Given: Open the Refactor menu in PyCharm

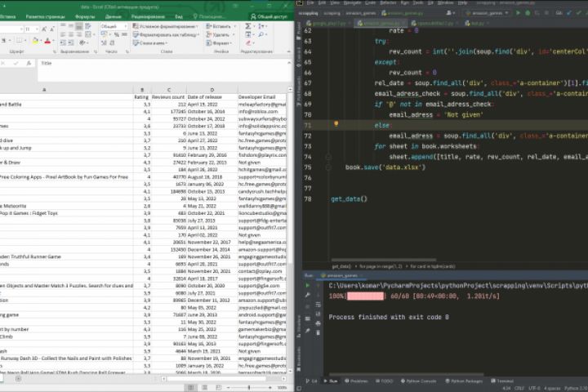Looking at the screenshot, I should 388,2.
